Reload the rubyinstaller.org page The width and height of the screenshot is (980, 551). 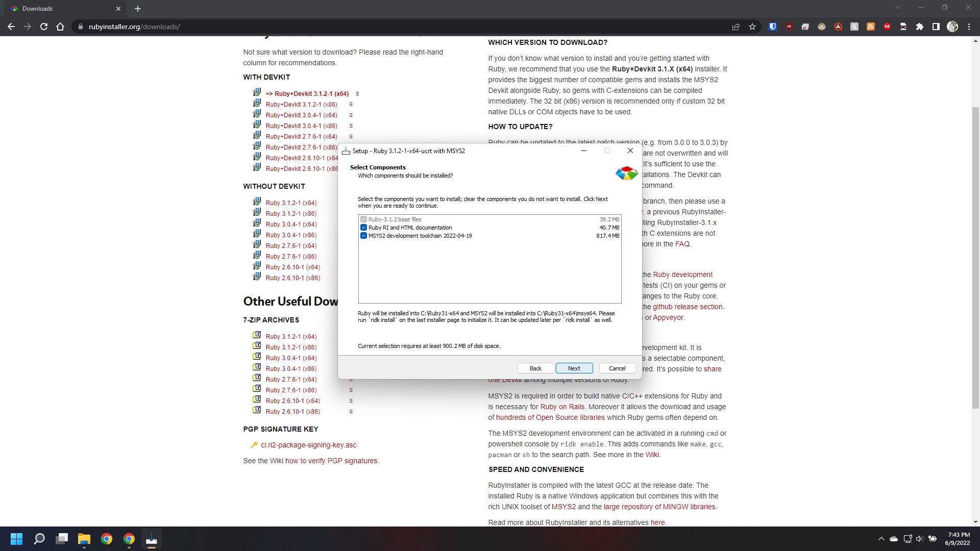click(44, 27)
